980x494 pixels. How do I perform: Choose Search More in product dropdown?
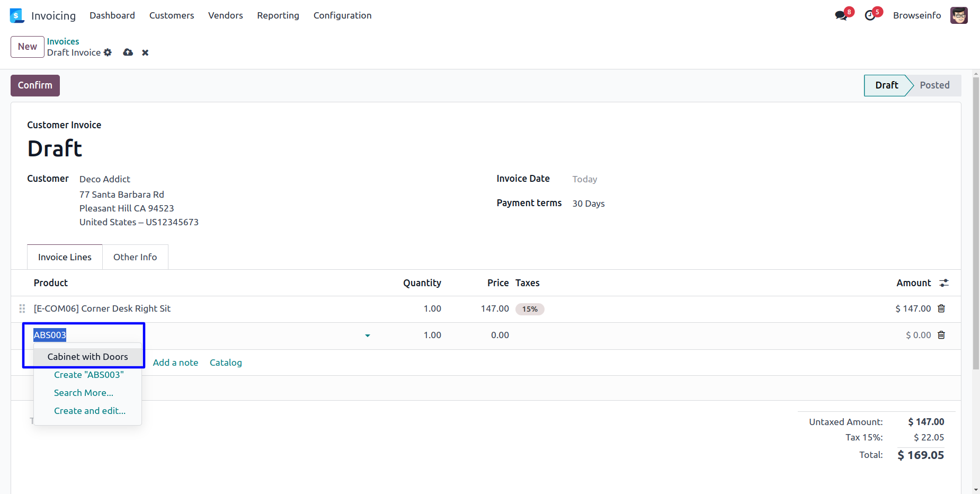coord(84,393)
